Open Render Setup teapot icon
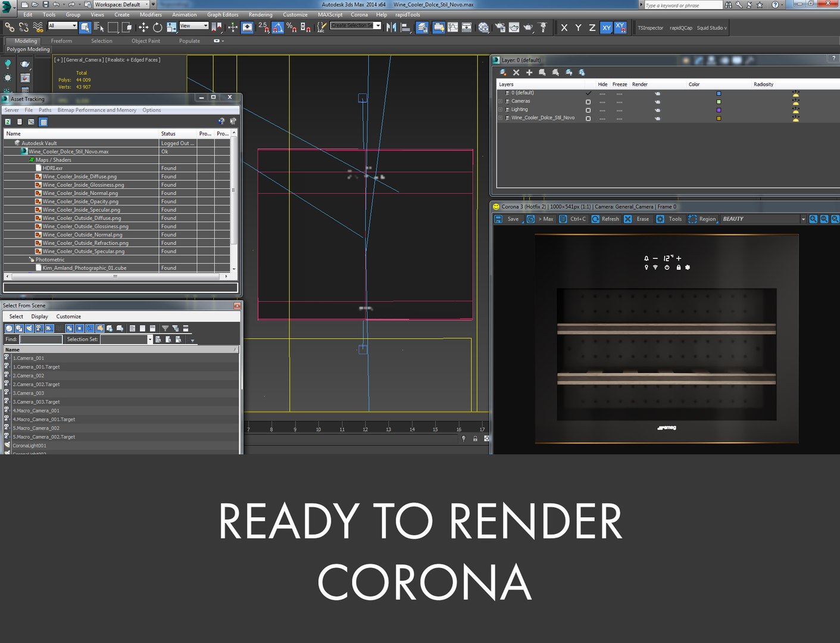Screen dimensions: 840x643 pos(499,27)
